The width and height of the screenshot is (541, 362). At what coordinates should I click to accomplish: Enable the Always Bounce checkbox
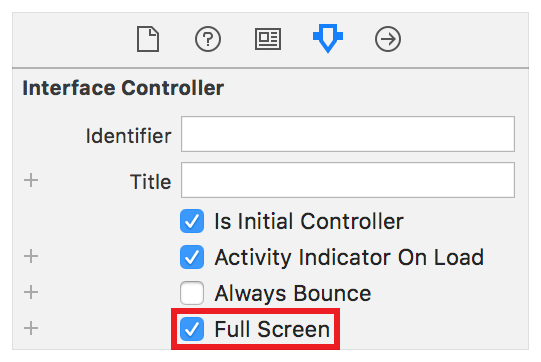click(192, 293)
